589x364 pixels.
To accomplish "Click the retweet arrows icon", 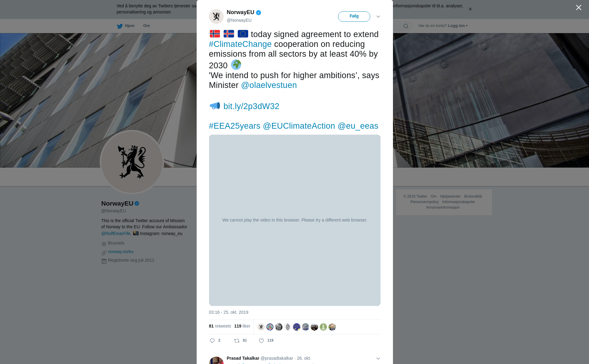I will click(x=237, y=341).
